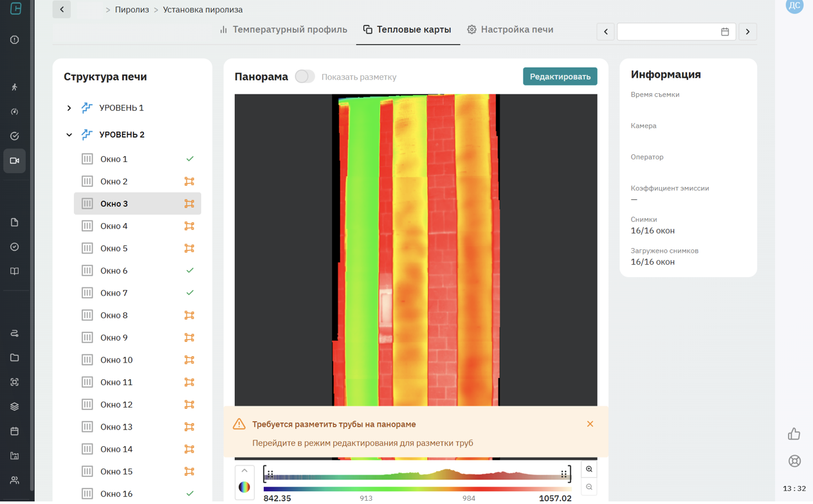
Task: Open the users icon in sidebar
Action: point(14,480)
